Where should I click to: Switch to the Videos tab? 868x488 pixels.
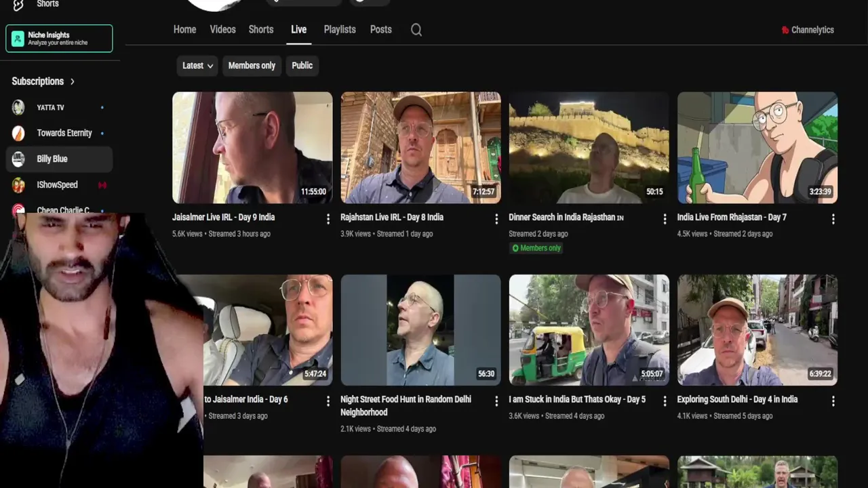(x=222, y=30)
